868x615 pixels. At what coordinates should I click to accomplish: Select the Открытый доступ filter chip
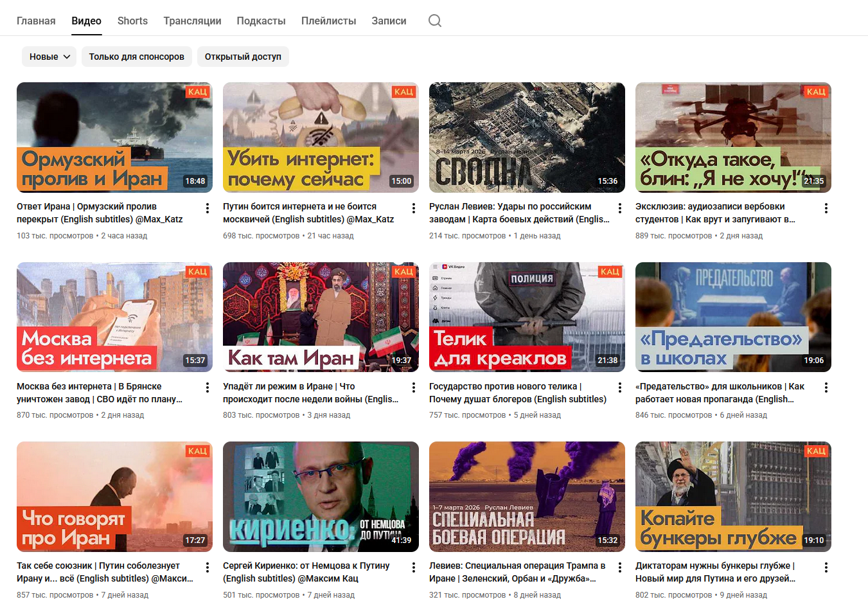click(x=243, y=57)
